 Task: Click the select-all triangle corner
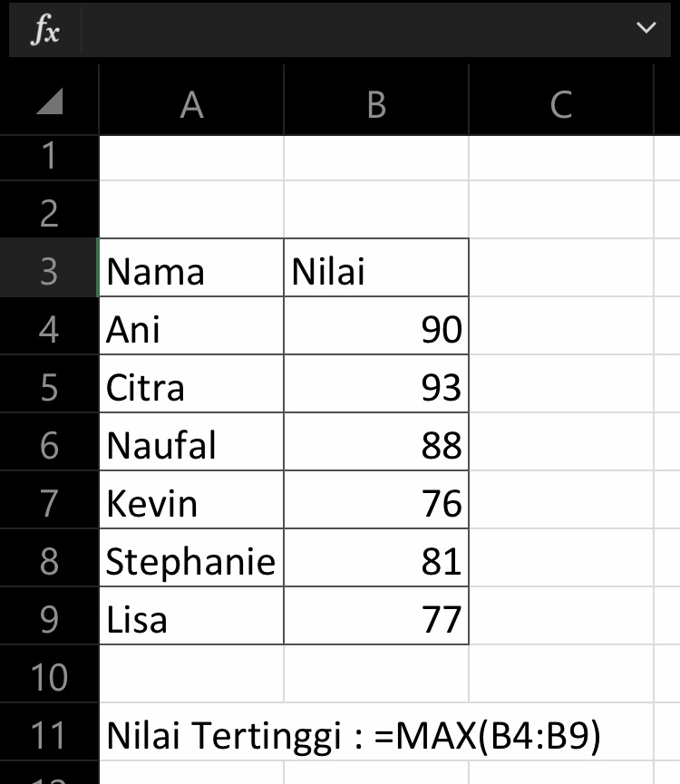pyautogui.click(x=50, y=103)
